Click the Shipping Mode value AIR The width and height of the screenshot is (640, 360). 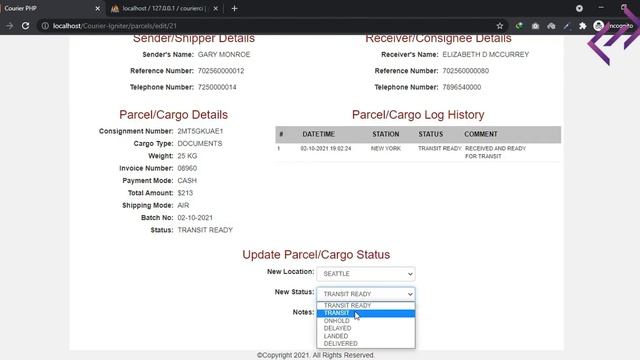pyautogui.click(x=183, y=205)
